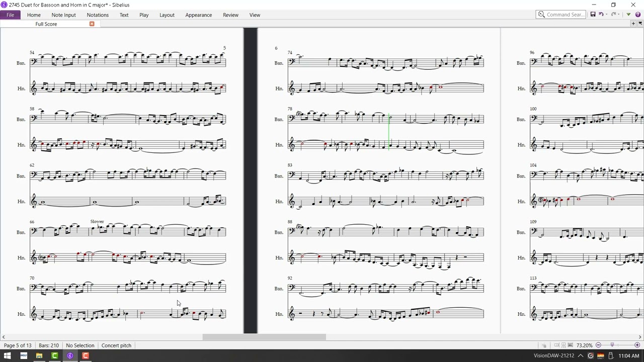Click VisionDAW-21212 taskbar label

pos(554,356)
